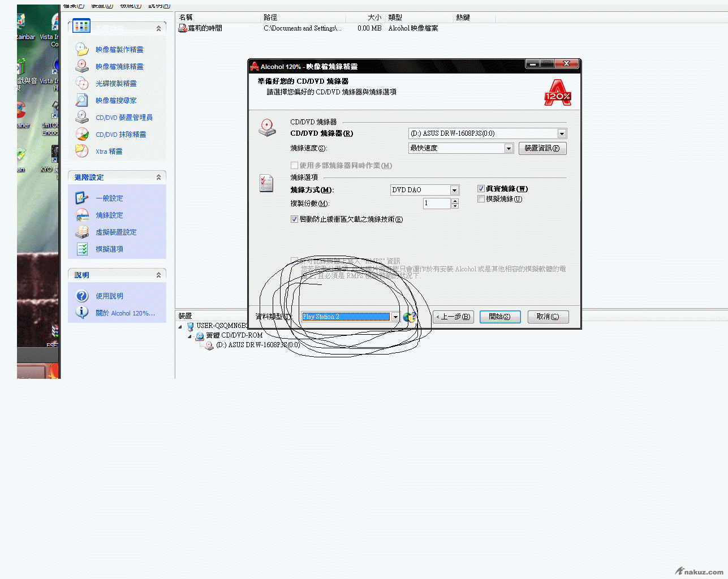Collapse the 進階設定 panel

coord(158,178)
